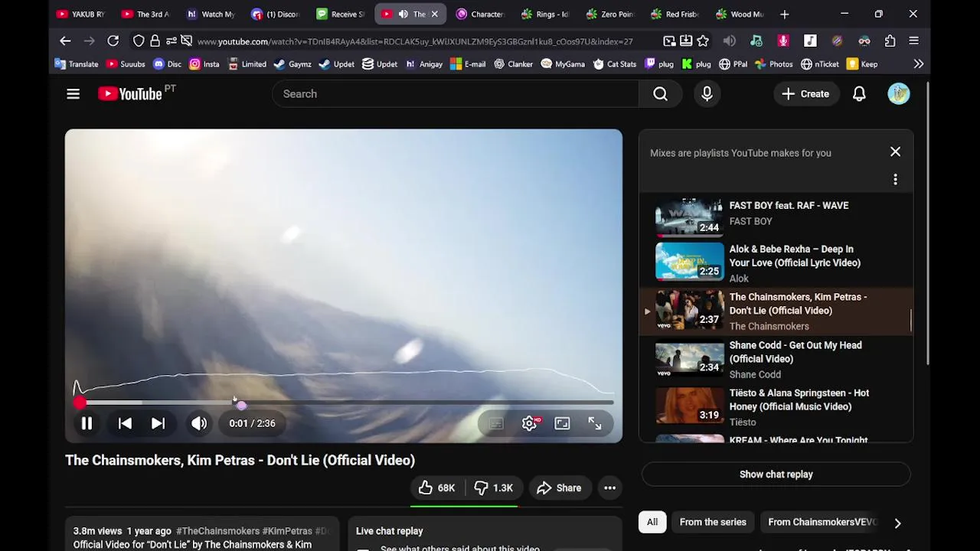Viewport: 980px width, 551px height.
Task: Open the Cat Stats bookmark
Action: point(614,64)
